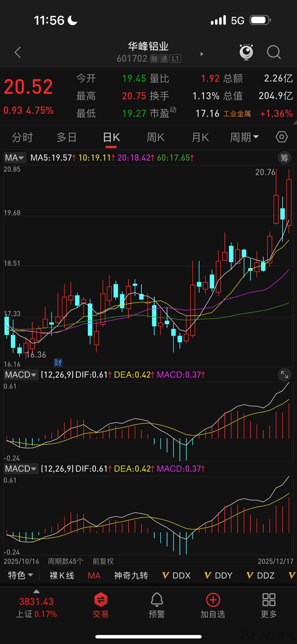Open the hexagon chart settings icon
This screenshot has width=297, height=644.
click(282, 137)
